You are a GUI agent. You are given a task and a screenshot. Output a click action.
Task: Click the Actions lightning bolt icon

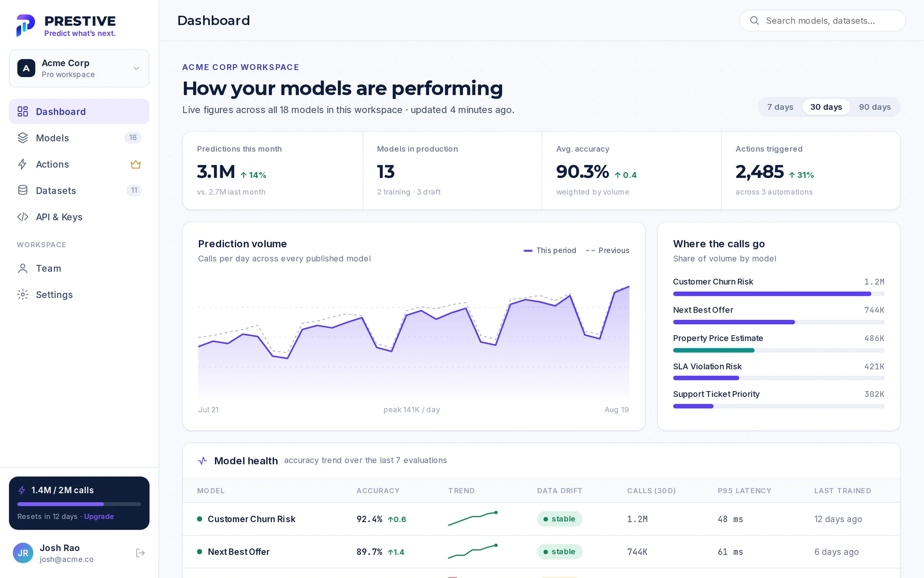pyautogui.click(x=23, y=164)
